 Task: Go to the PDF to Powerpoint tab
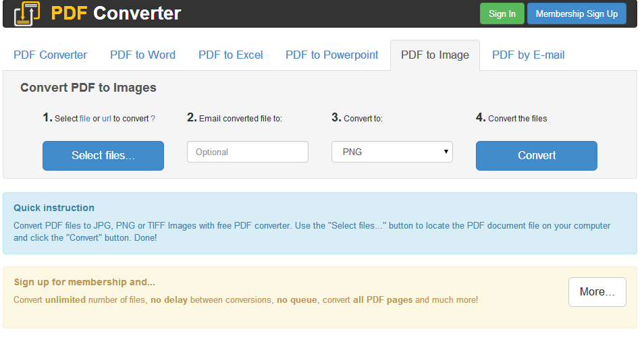pyautogui.click(x=332, y=55)
